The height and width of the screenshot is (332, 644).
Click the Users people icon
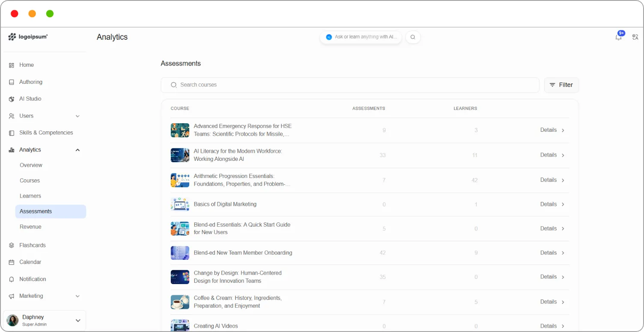click(12, 116)
